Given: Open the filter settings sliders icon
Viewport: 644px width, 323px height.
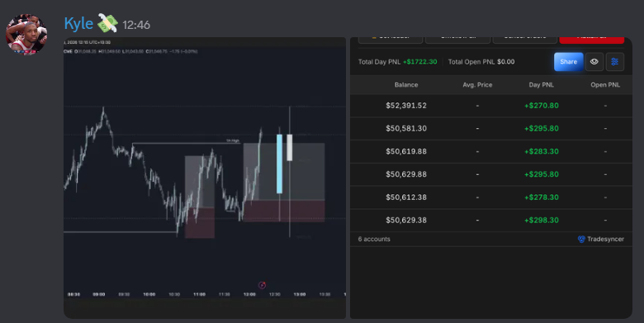Looking at the screenshot, I should (x=615, y=62).
